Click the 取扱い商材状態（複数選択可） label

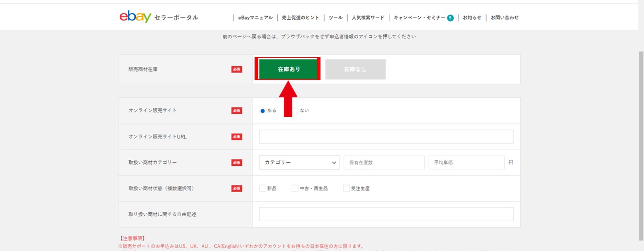pyautogui.click(x=161, y=189)
